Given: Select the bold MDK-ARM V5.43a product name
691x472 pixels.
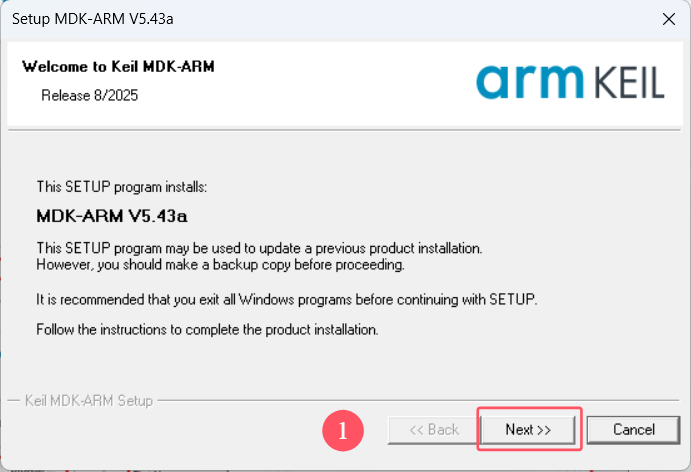Looking at the screenshot, I should pos(112,216).
